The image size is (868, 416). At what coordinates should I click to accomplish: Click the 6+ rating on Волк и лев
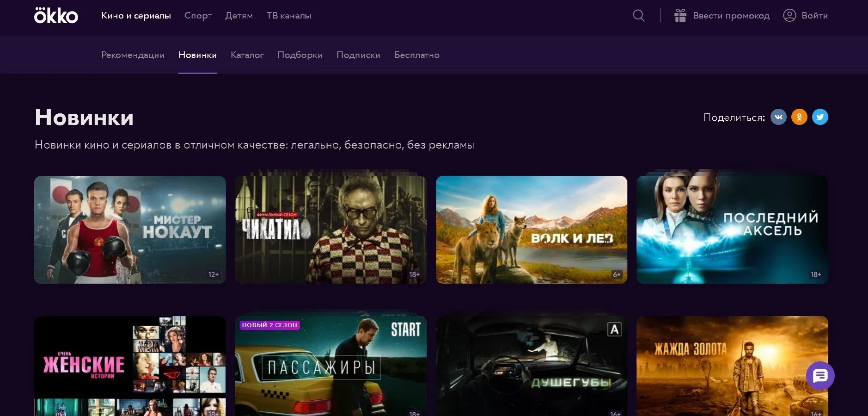click(617, 274)
